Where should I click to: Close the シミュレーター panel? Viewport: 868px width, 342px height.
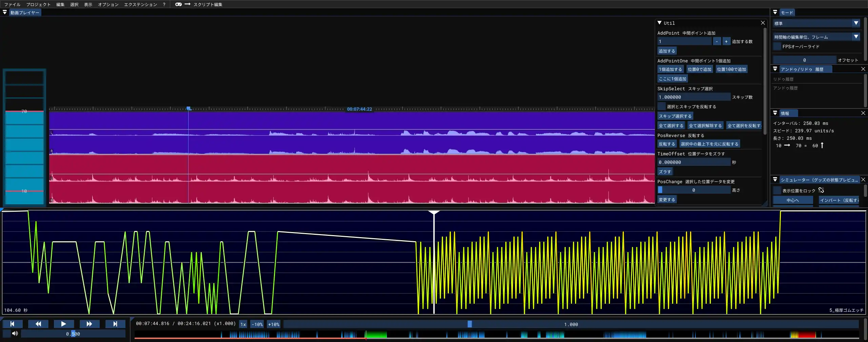tap(863, 179)
